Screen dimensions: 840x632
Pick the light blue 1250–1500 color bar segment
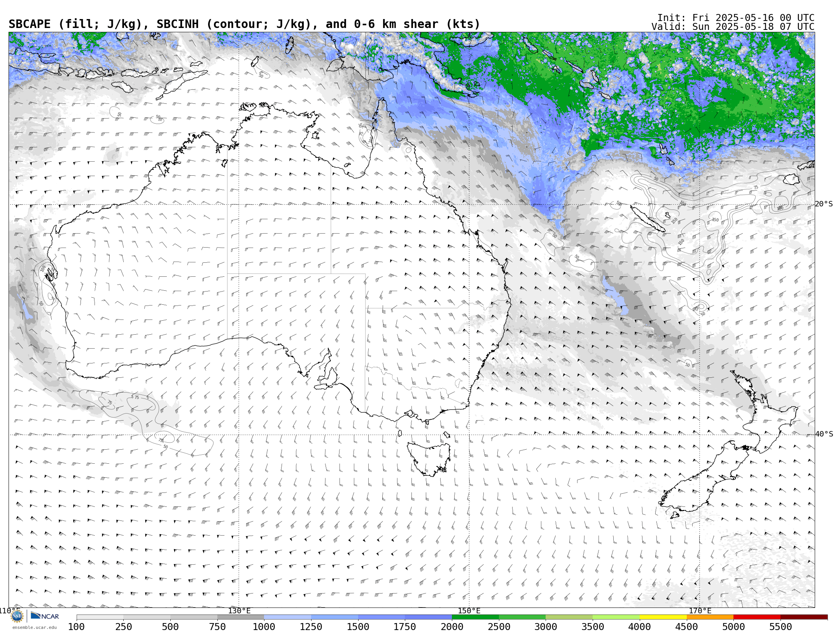(334, 617)
